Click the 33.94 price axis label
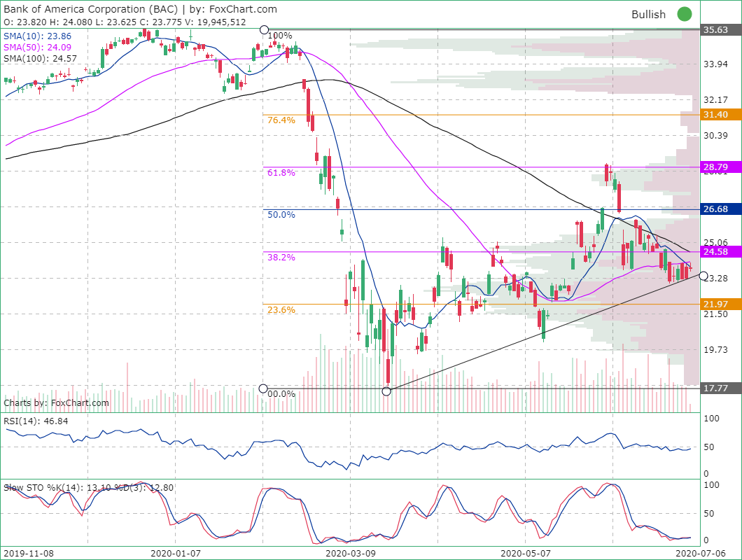The image size is (742, 560). coord(715,64)
